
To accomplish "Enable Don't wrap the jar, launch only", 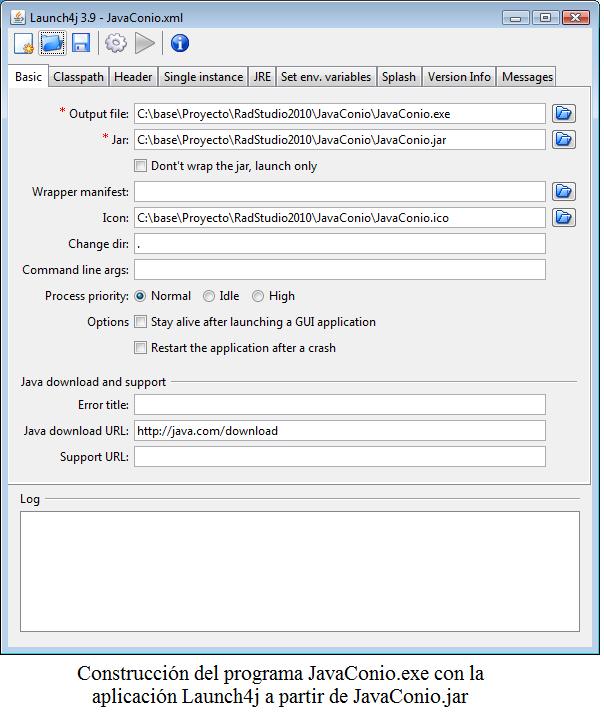I will 141,166.
